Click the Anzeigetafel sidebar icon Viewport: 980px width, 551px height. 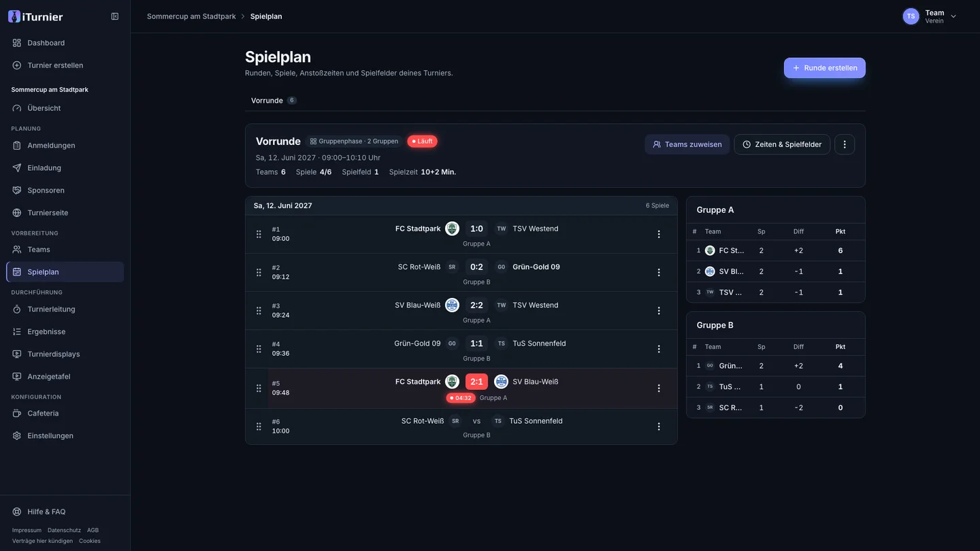17,377
